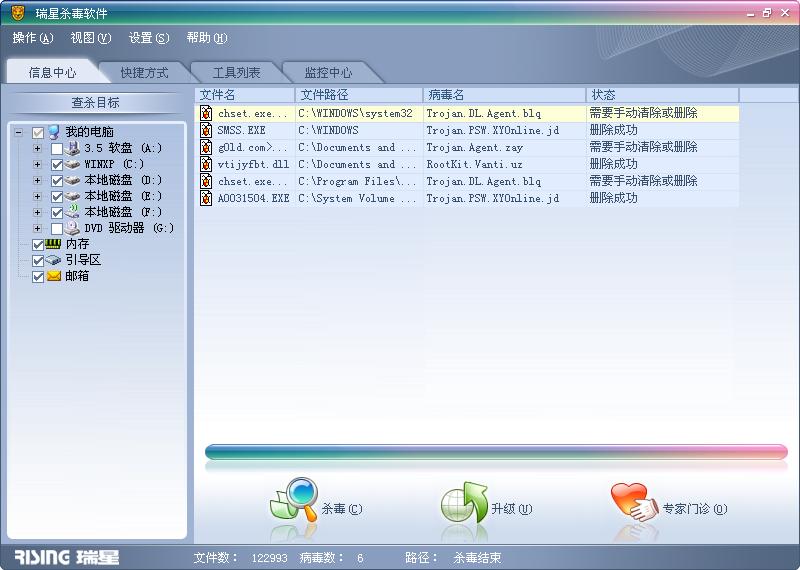Click the 专家门诊(O) button label
This screenshot has height=570, width=800.
(x=695, y=509)
